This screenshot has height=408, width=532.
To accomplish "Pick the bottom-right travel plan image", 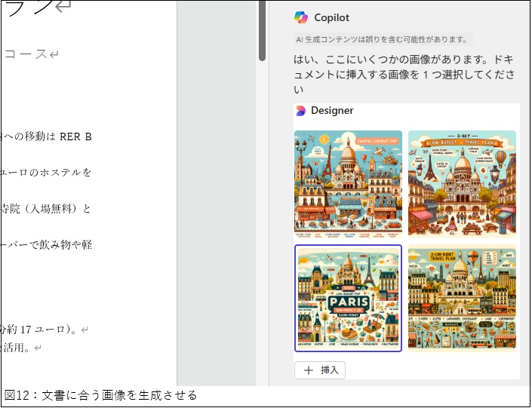I will coord(462,298).
